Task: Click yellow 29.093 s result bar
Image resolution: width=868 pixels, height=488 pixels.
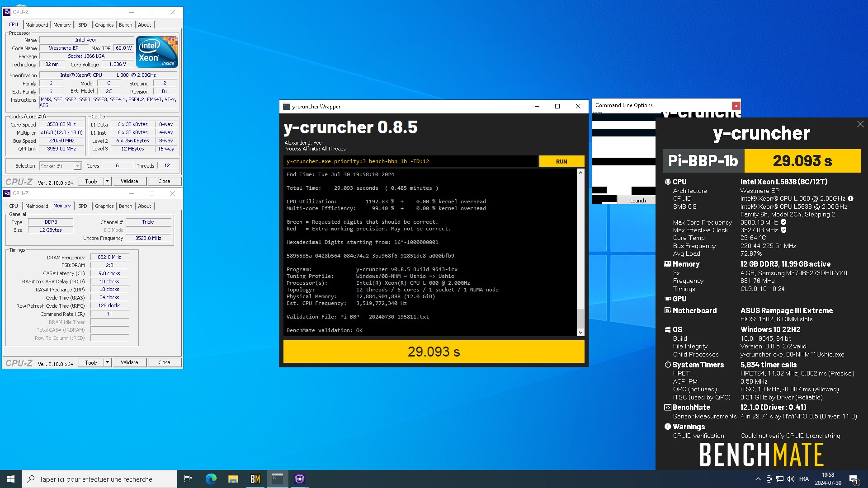Action: 434,352
